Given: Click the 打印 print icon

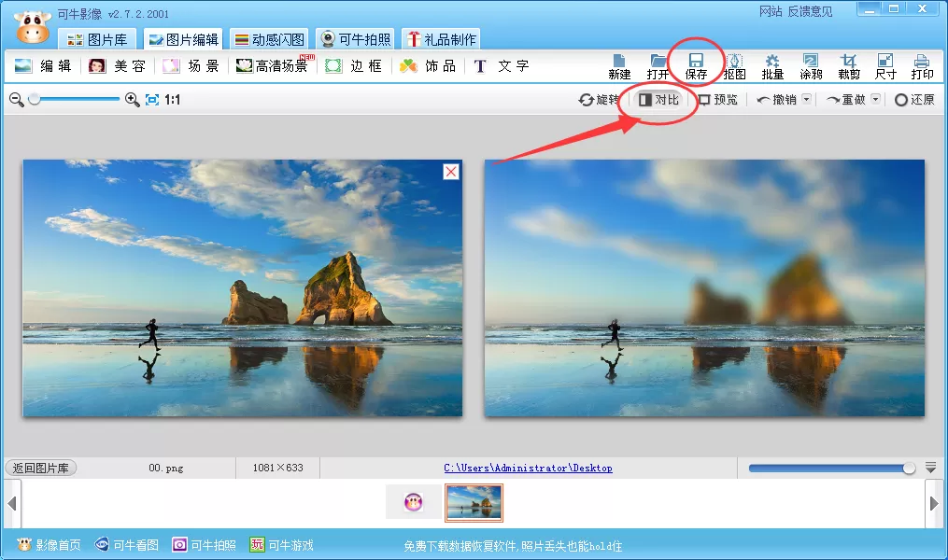Looking at the screenshot, I should [922, 67].
